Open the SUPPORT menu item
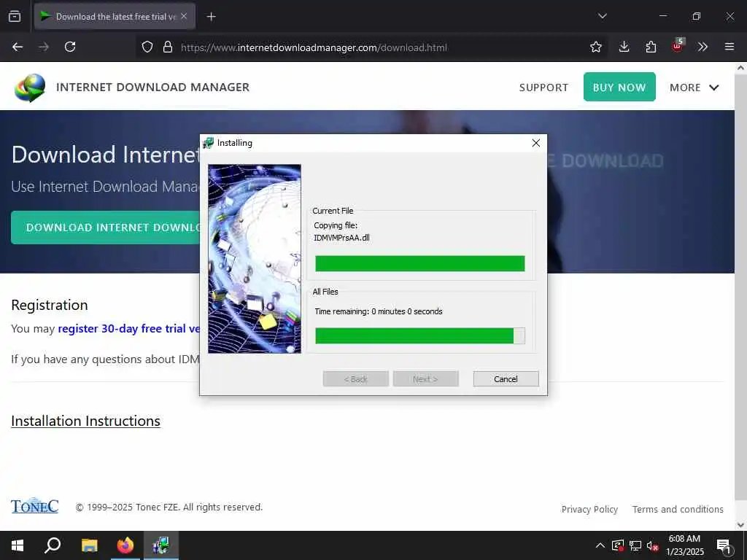This screenshot has width=747, height=560. tap(543, 87)
